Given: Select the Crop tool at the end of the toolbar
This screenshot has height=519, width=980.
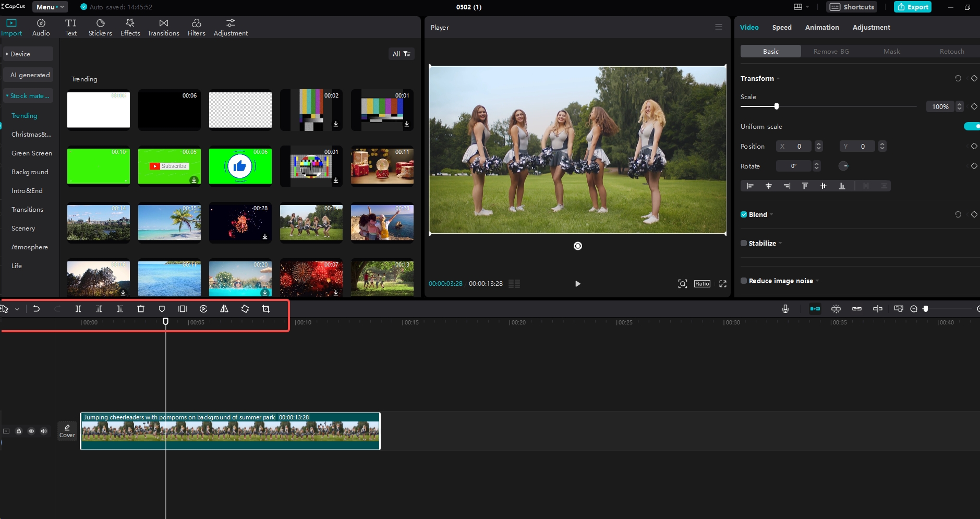Looking at the screenshot, I should click(x=265, y=309).
